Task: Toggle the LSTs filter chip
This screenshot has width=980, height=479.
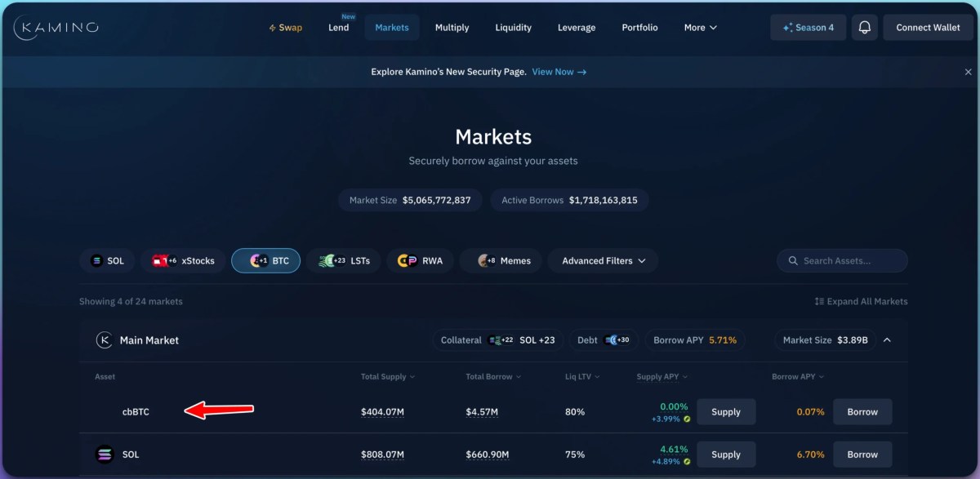Action: pyautogui.click(x=344, y=261)
